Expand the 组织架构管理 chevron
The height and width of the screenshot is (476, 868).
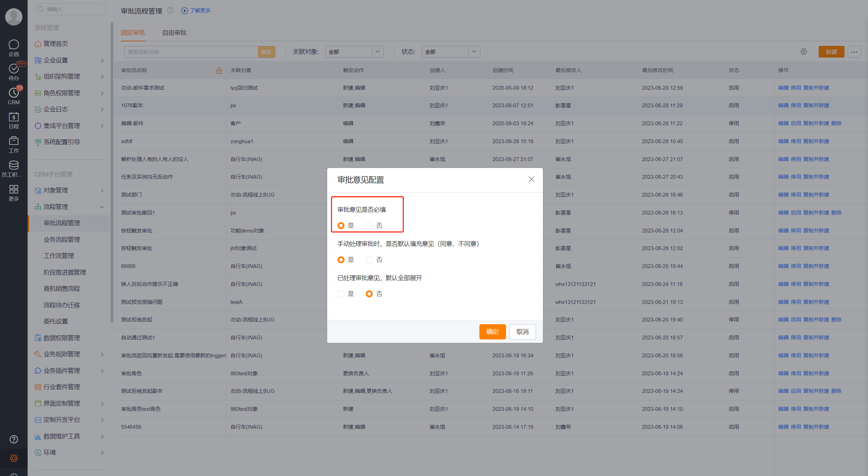(x=102, y=77)
